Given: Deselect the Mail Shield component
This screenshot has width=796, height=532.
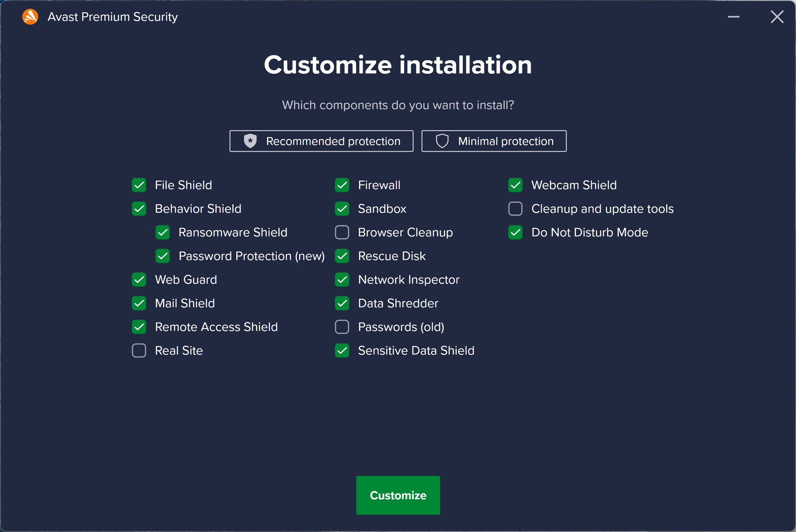Looking at the screenshot, I should [x=139, y=303].
